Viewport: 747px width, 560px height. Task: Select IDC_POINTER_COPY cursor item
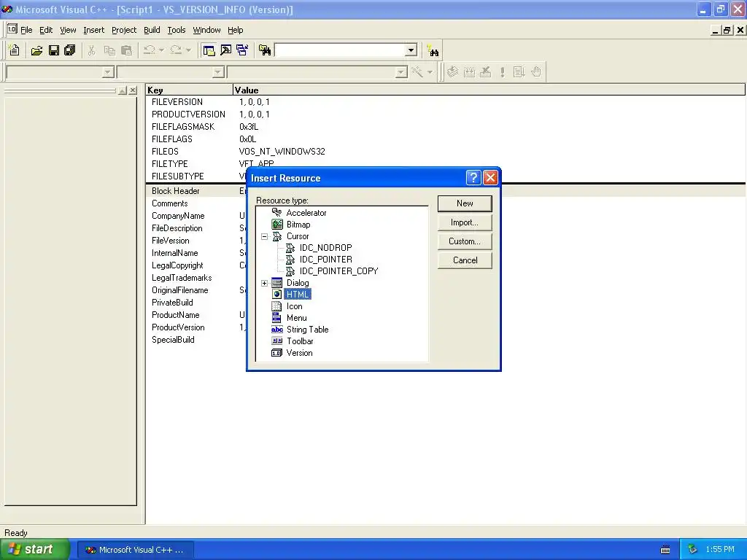(338, 271)
